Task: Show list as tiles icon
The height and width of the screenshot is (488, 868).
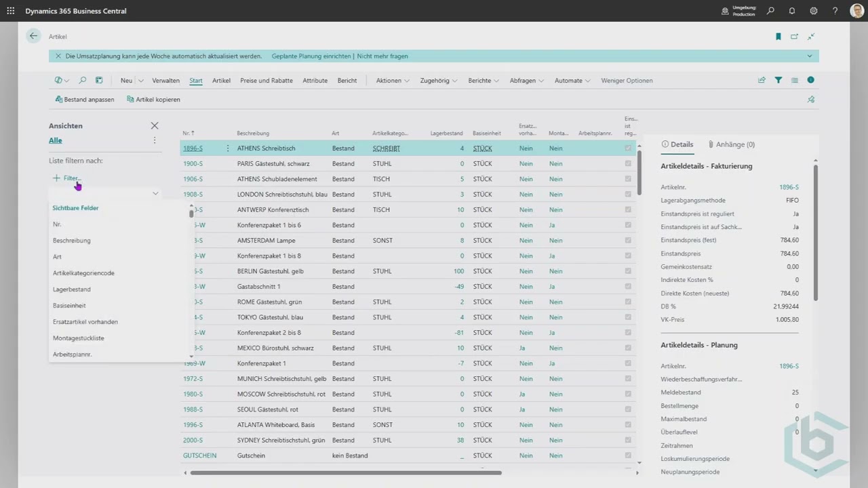Action: [794, 80]
